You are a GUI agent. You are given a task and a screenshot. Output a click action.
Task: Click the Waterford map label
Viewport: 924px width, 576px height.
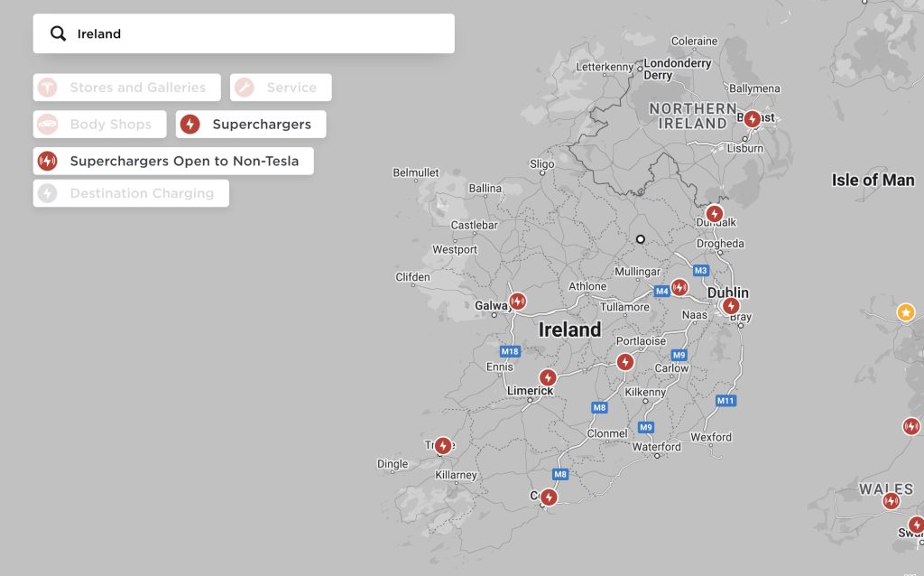coord(657,447)
